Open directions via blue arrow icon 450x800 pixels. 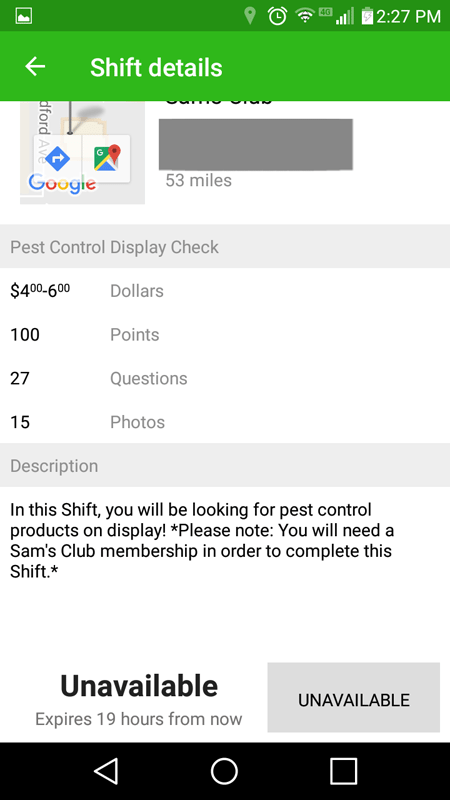(58, 159)
